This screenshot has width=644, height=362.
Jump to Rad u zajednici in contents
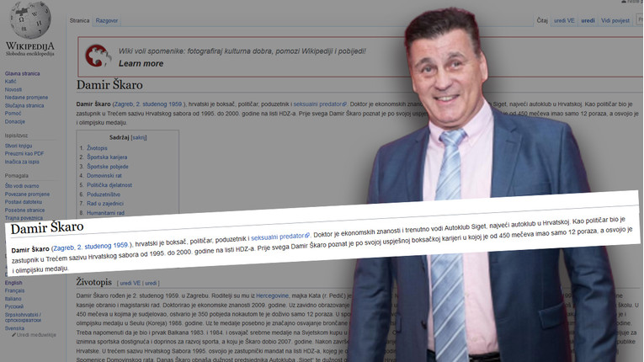[105, 204]
